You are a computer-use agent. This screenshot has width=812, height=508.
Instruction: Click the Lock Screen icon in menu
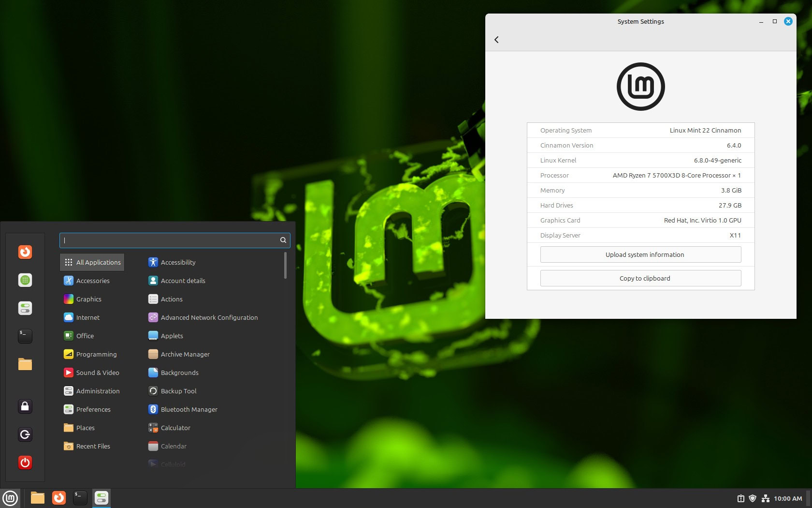(25, 406)
